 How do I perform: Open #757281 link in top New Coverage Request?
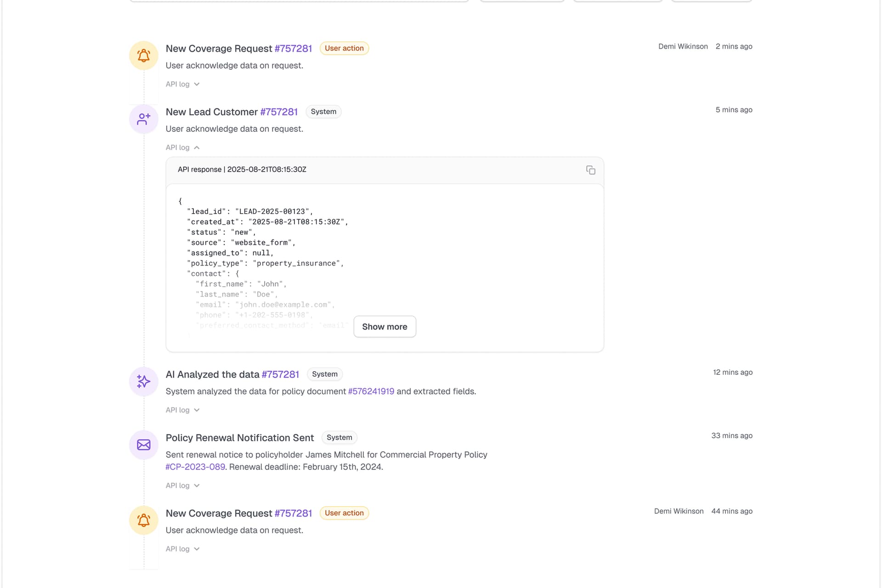(x=293, y=49)
